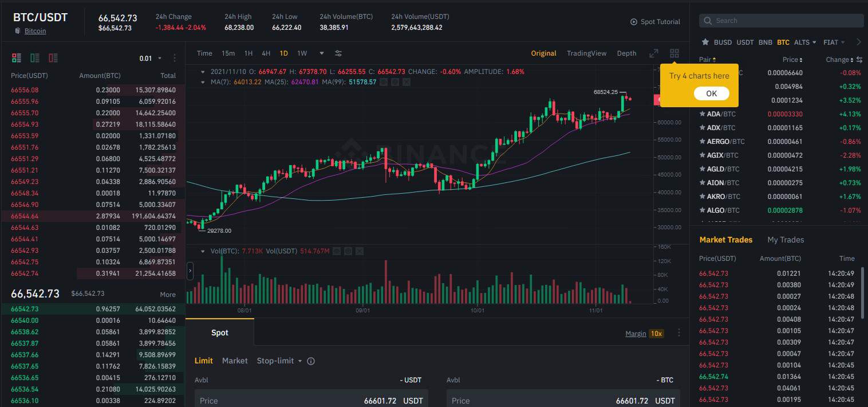Select the 15m chart interval
The image size is (868, 407).
[x=228, y=53]
